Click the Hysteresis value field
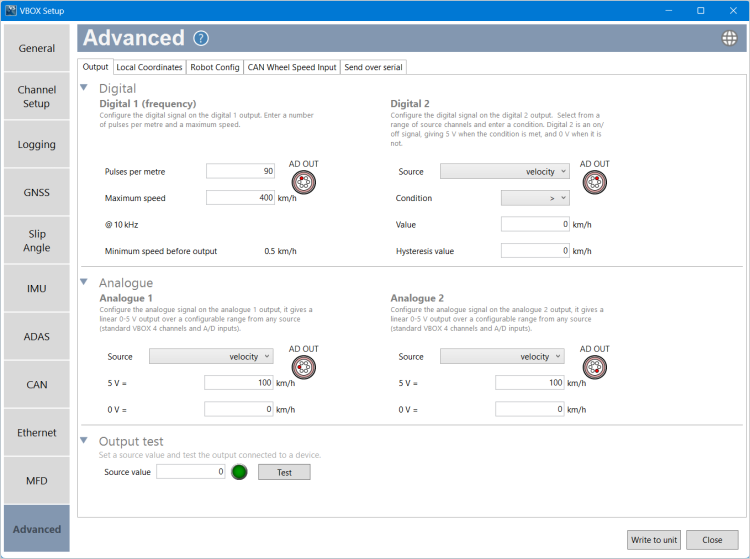The width and height of the screenshot is (750, 559). click(x=535, y=250)
